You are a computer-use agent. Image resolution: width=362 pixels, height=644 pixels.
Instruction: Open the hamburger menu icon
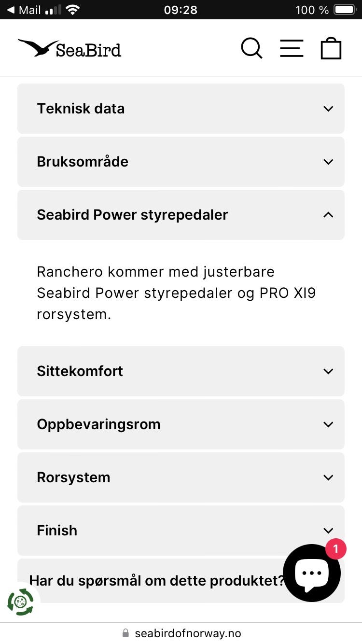(292, 48)
